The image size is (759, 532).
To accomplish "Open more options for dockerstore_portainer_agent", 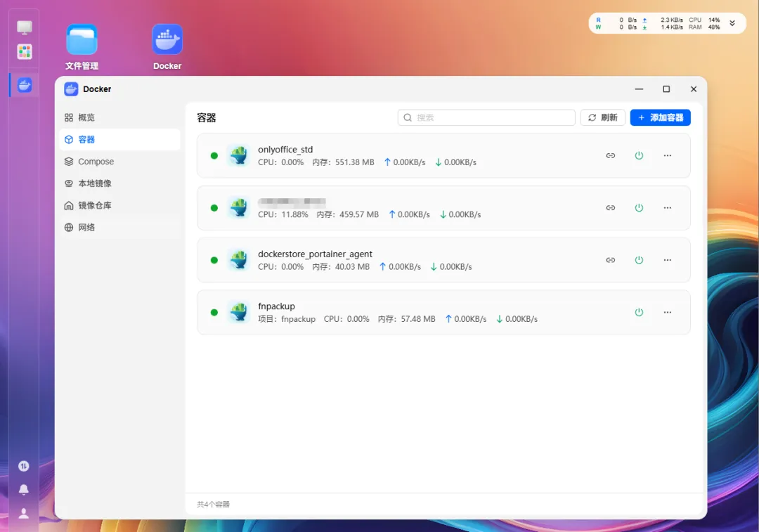I will pos(668,260).
